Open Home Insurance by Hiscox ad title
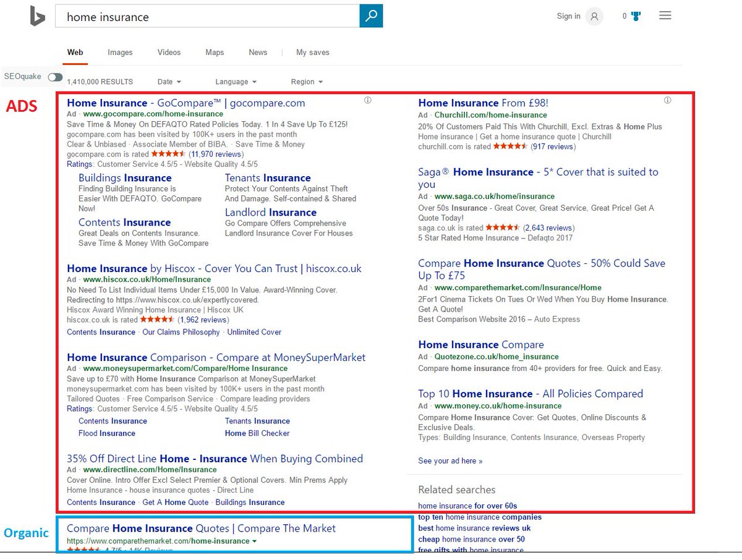This screenshot has height=560, width=742. 214,269
